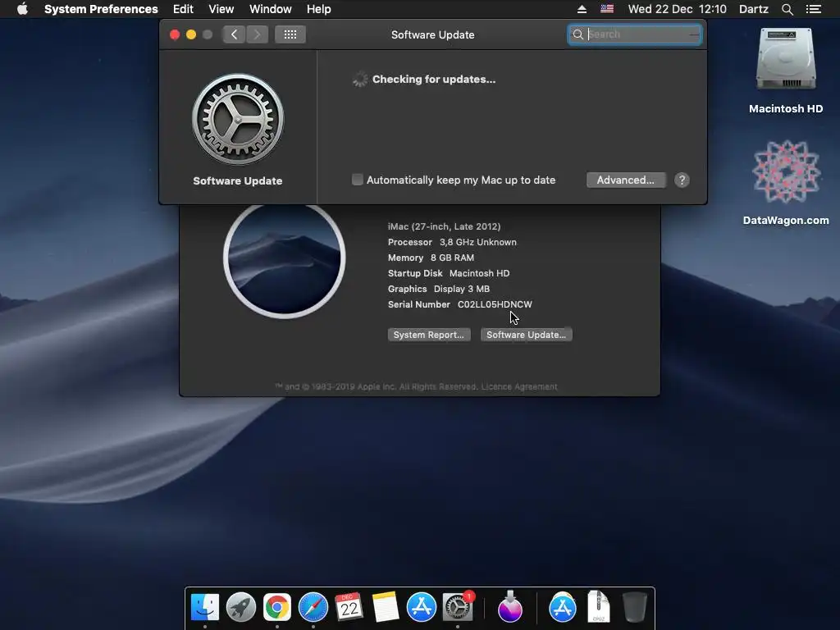Open Google Chrome from the Dock
Screen dimensions: 840x630
277,608
